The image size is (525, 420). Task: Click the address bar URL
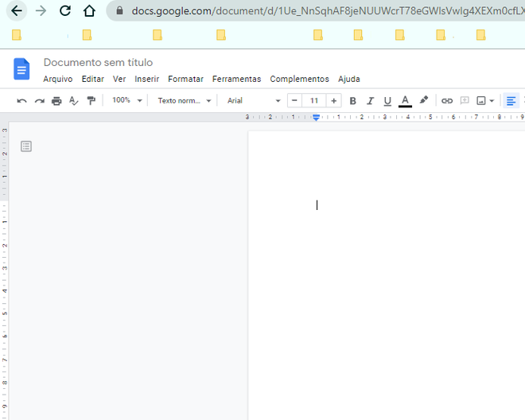pyautogui.click(x=328, y=11)
